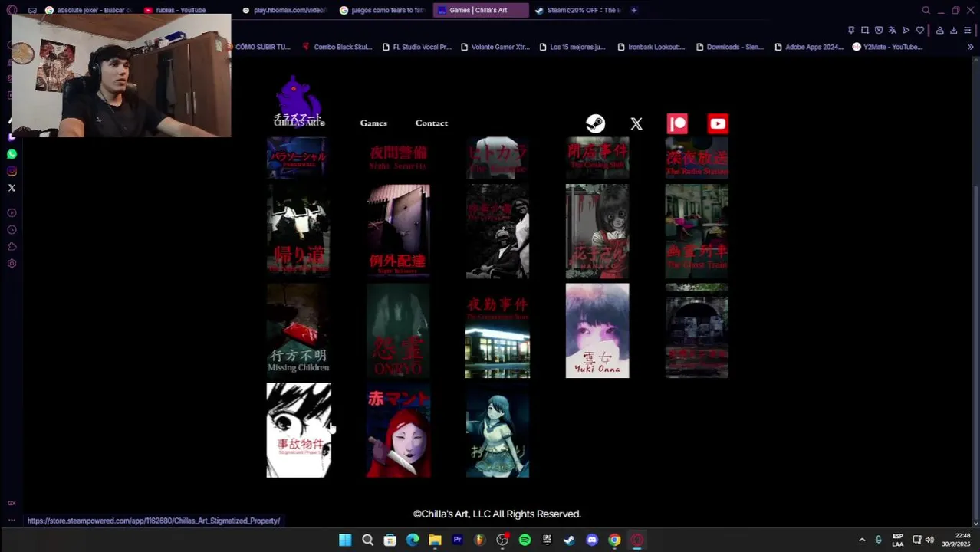Open the 'Y2Mate - YouTube...' bookmark
This screenshot has height=552, width=980.
click(x=888, y=47)
